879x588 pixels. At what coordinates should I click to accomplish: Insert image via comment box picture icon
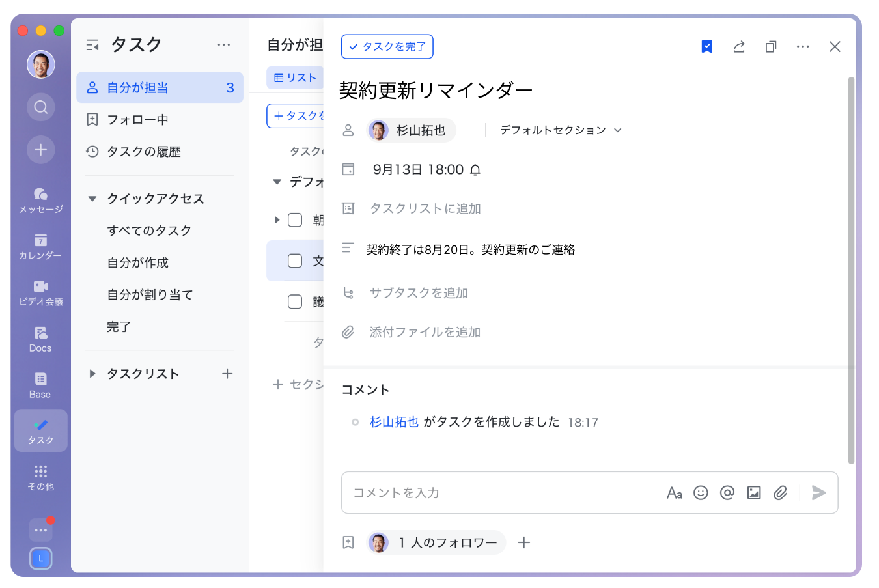754,493
